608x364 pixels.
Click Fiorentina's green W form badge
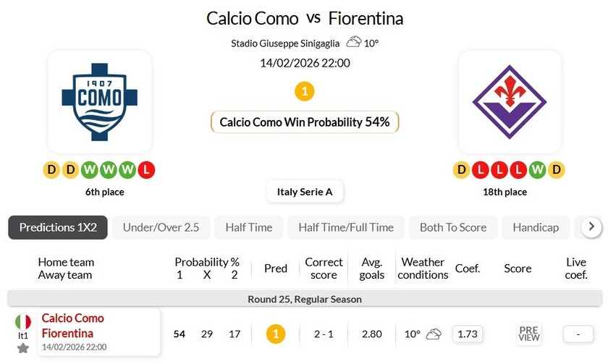pos(537,170)
